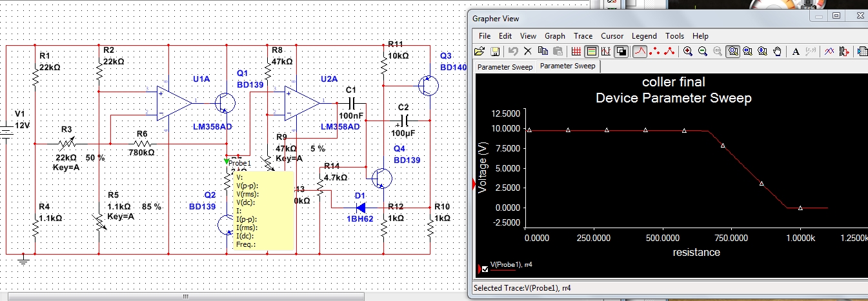Open the Graph menu

[554, 36]
